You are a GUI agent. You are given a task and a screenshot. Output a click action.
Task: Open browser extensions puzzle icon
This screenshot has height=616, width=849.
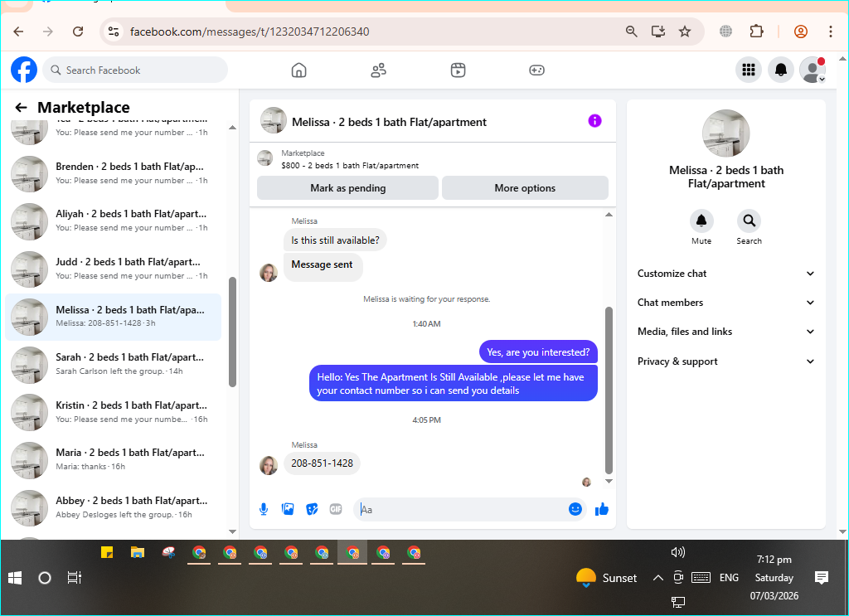pyautogui.click(x=756, y=32)
